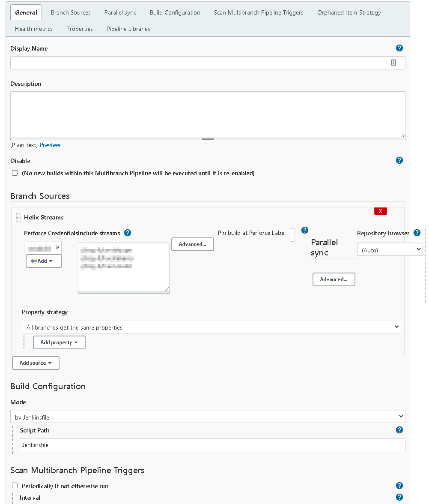Open the Repository browser (Auto) dropdown
This screenshot has height=504, width=429.
(390, 249)
